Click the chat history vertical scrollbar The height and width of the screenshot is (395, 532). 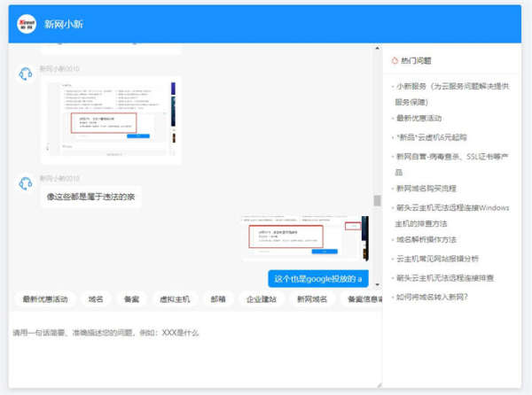click(x=377, y=198)
